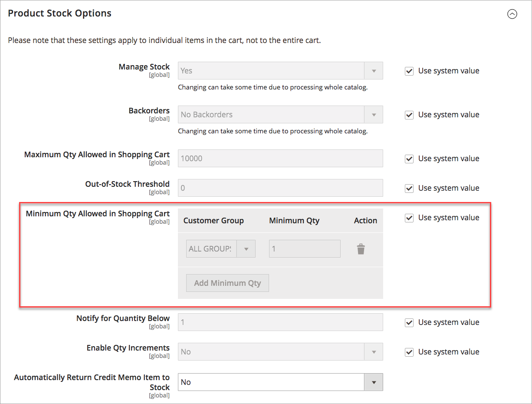
Task: Select the Notify for Quantity Below field
Action: [280, 322]
